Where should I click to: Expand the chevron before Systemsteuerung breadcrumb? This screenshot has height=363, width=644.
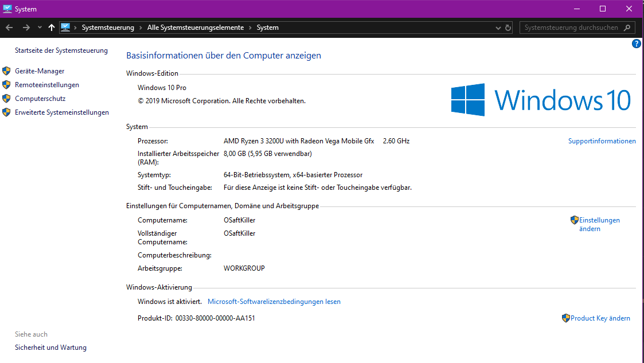pos(76,28)
